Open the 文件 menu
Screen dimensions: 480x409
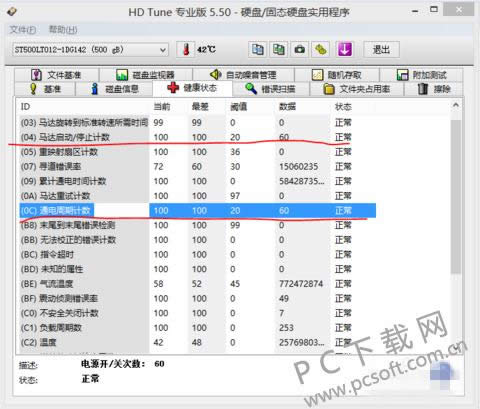[x=22, y=30]
